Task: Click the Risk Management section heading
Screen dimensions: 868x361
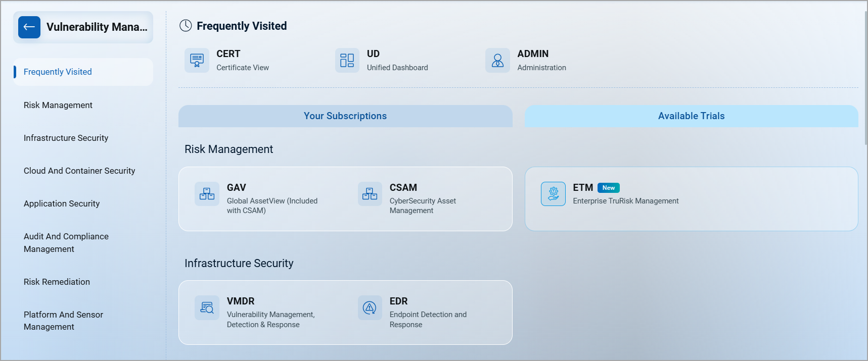Action: (x=229, y=149)
